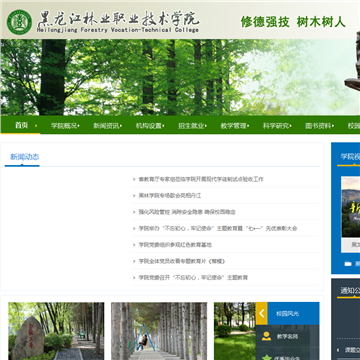Open news 学院党委组织参观红色教育基地

(x=175, y=245)
